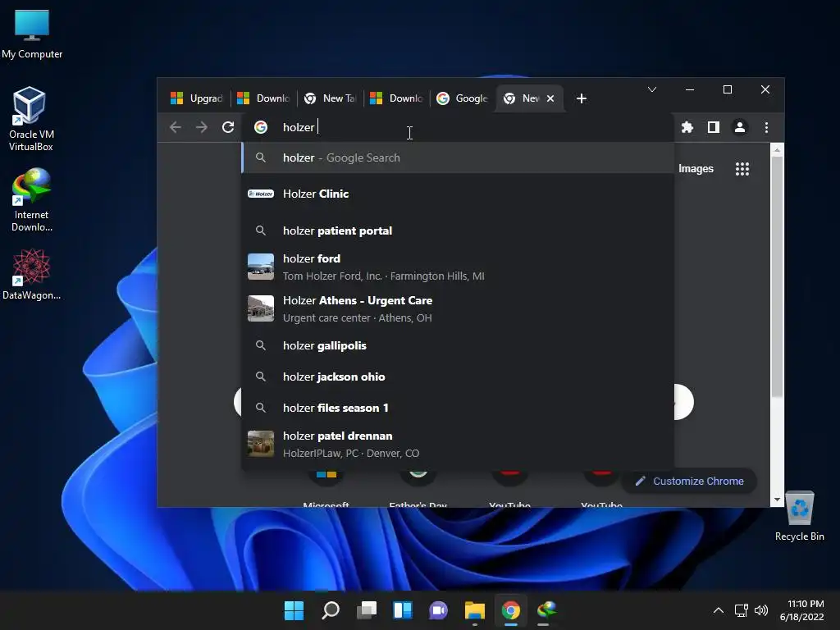Open the Google apps grid icon

(x=742, y=169)
